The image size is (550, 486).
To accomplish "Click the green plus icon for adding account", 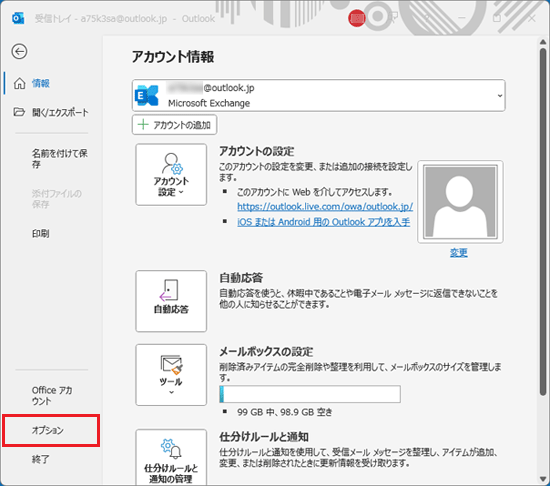I will click(x=143, y=124).
